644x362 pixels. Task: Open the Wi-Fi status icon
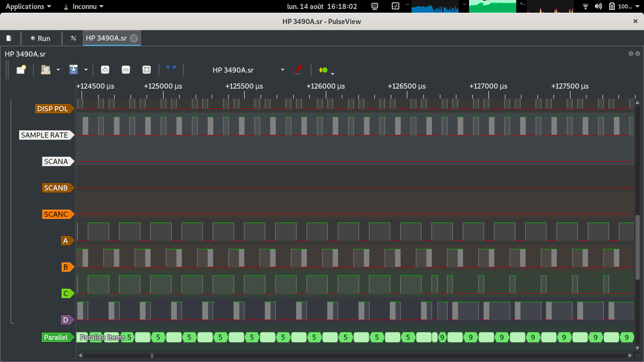point(586,7)
